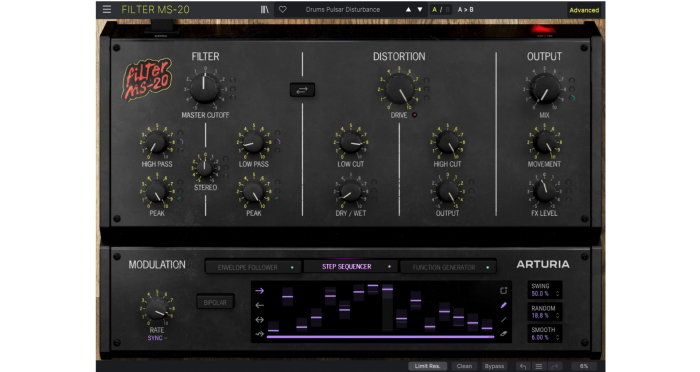Viewport: 700px width, 372px height.
Task: Toggle Envelope Follower enable dot
Action: pyautogui.click(x=292, y=268)
